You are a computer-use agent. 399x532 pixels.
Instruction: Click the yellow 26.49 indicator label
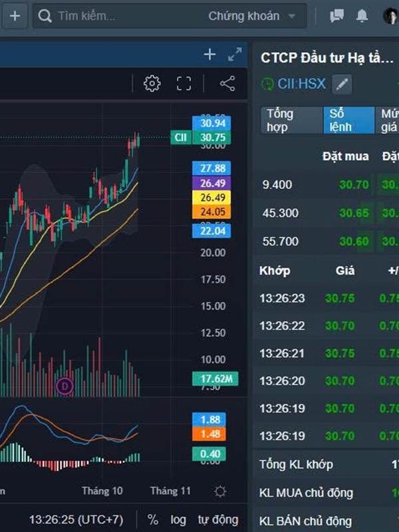(x=211, y=198)
